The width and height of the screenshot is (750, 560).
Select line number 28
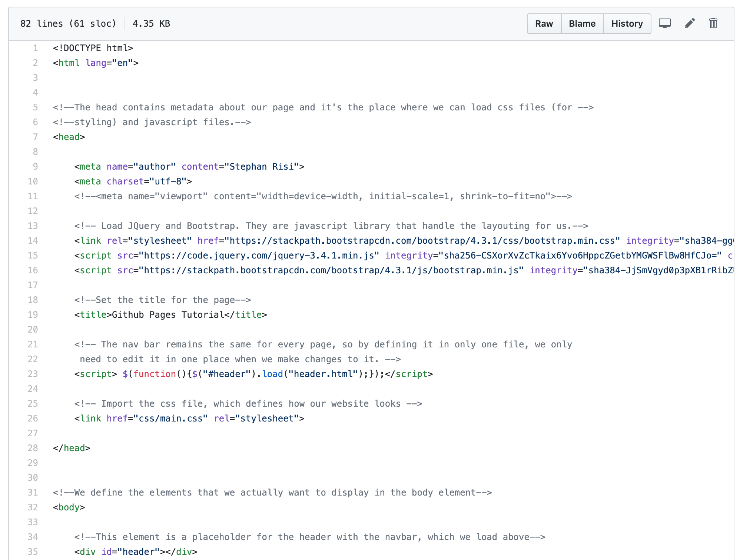(x=33, y=448)
